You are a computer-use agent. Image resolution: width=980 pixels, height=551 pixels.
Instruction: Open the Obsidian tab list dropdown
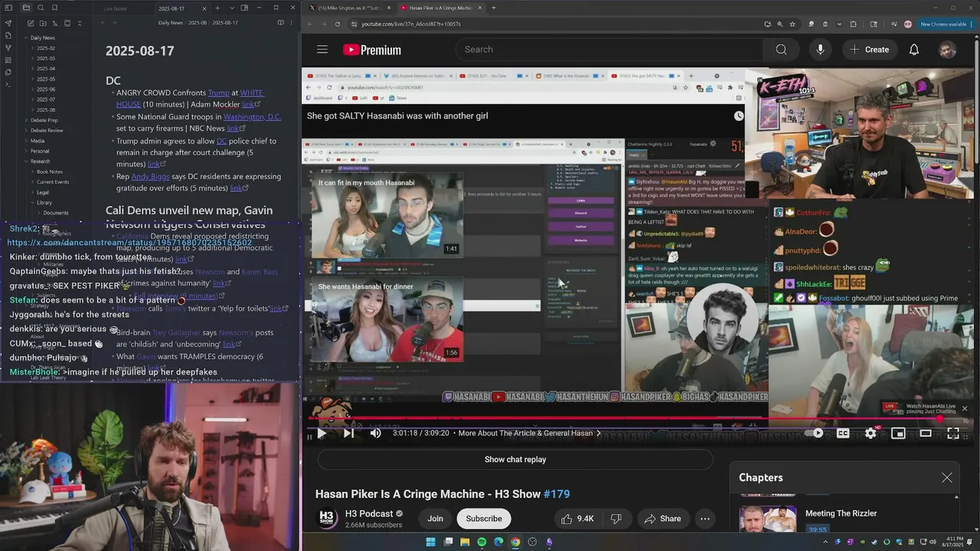(x=230, y=8)
